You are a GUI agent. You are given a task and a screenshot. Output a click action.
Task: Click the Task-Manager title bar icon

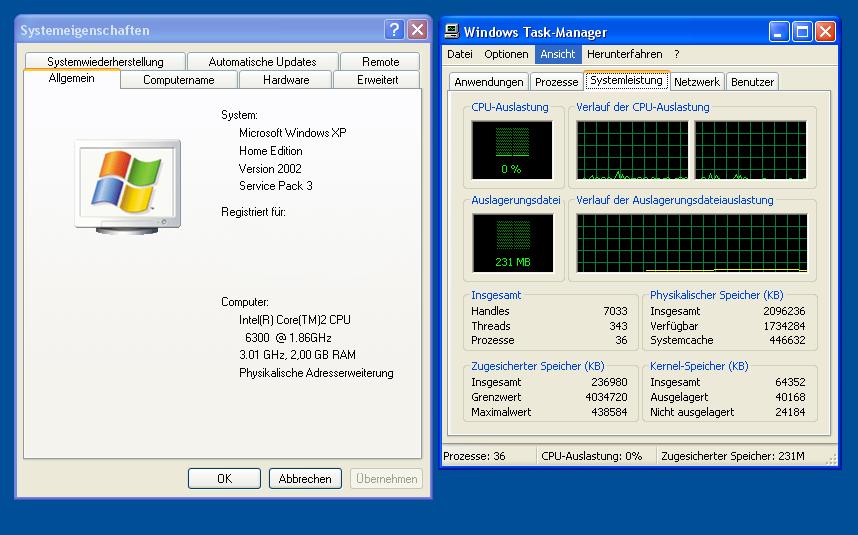(451, 32)
